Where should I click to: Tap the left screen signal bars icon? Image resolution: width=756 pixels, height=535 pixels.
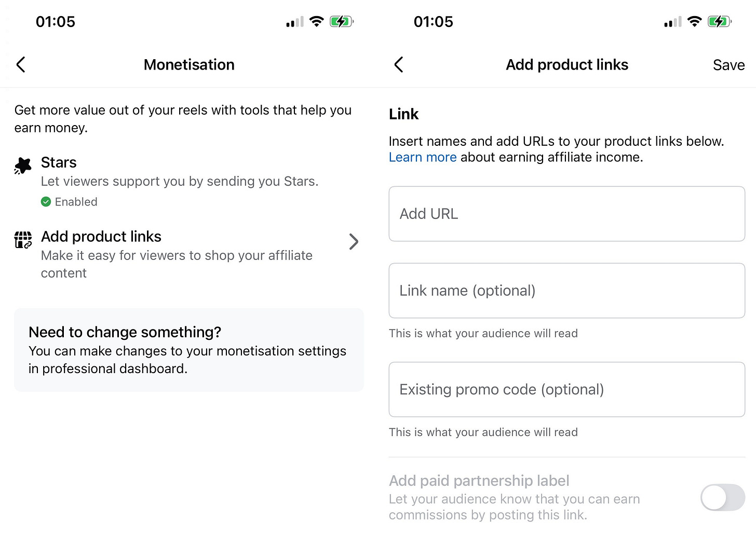click(x=295, y=22)
